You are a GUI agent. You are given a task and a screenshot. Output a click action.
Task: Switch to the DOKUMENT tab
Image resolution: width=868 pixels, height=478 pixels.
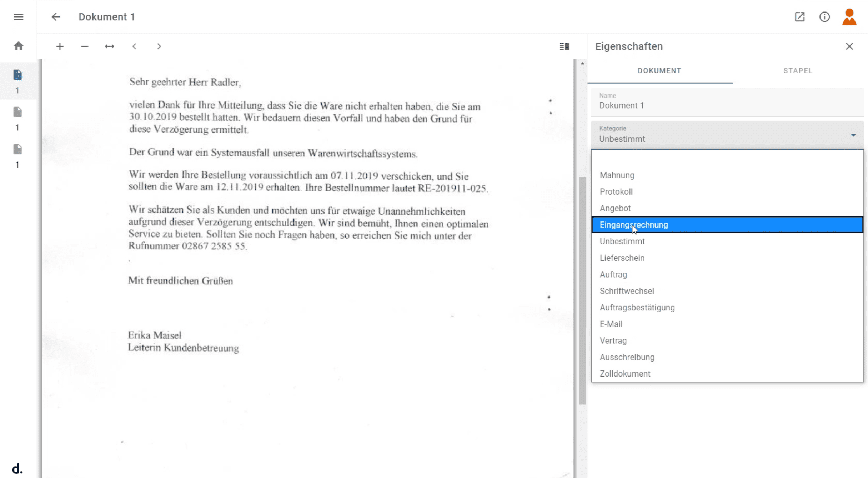(x=659, y=71)
